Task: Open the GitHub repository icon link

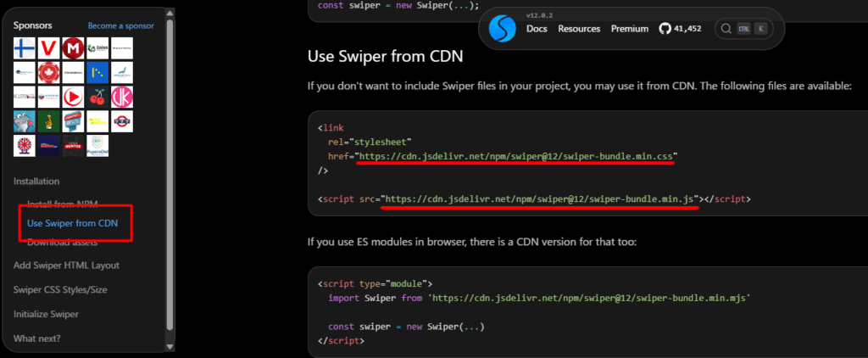Action: tap(665, 29)
